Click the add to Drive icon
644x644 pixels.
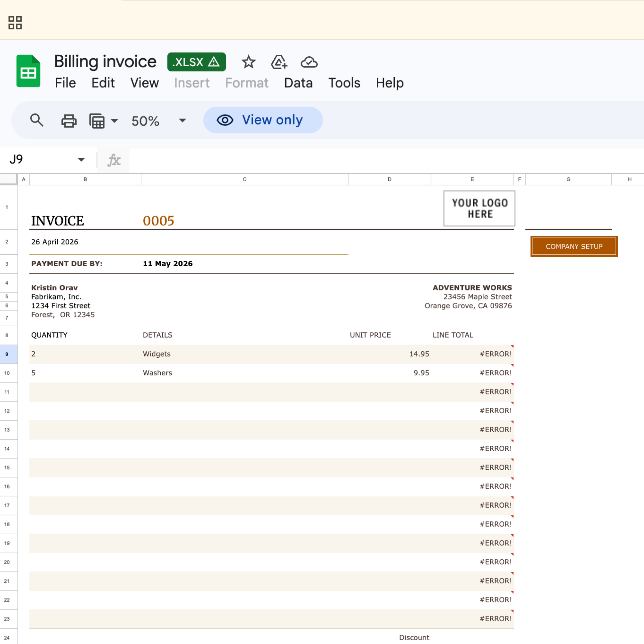(x=279, y=62)
